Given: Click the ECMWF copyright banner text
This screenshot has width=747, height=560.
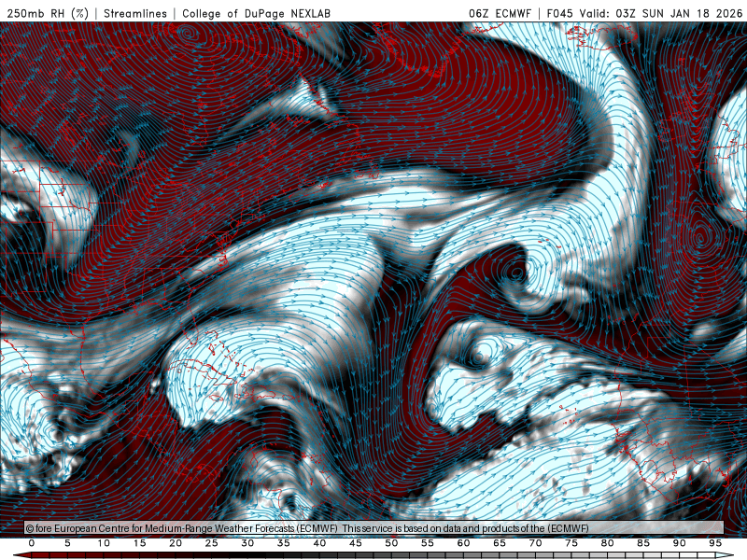Looking at the screenshot, I should pos(307,528).
